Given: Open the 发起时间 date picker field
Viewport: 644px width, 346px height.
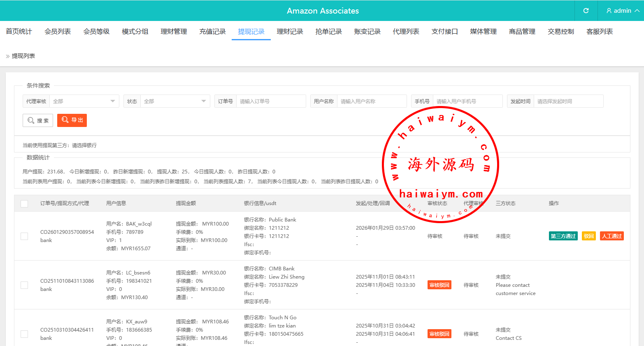Looking at the screenshot, I should [x=568, y=101].
